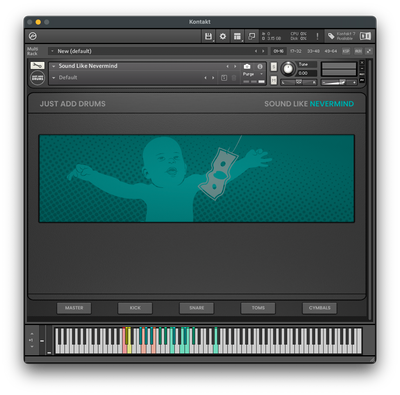The width and height of the screenshot is (400, 395).
Task: Go to next multi with right arrow
Action: (x=263, y=51)
